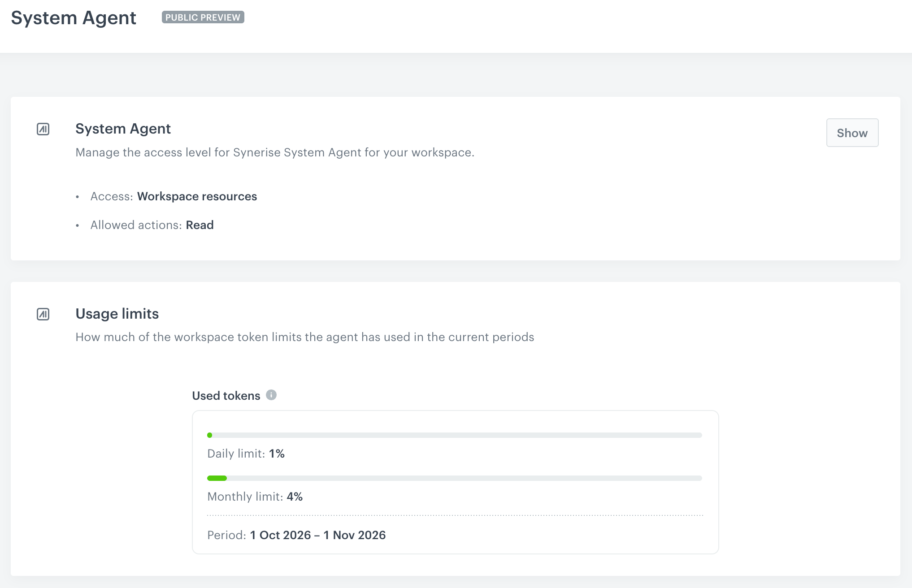Viewport: 912px width, 588px height.
Task: Click the AI icon beside System Agent heading
Action: (43, 129)
